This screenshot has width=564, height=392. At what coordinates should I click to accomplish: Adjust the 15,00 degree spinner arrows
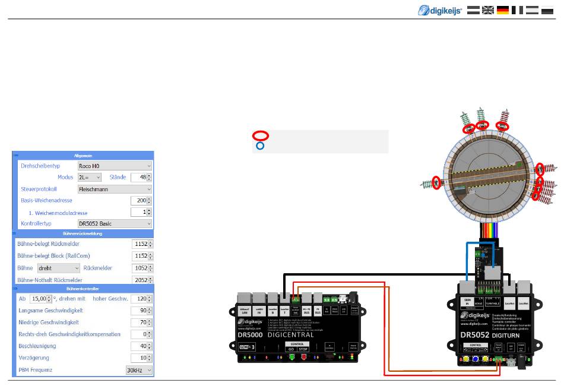[50, 299]
